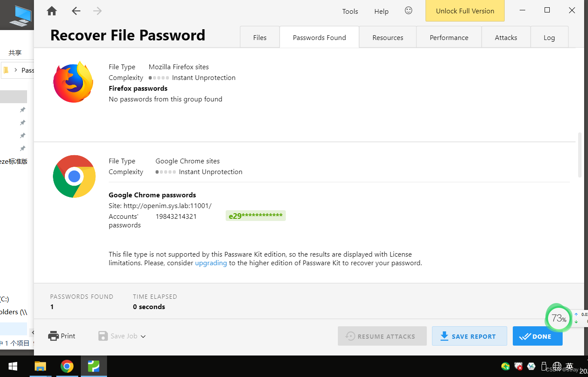Click the first pin icon in Explorer sidebar
The image size is (588, 377).
click(22, 110)
